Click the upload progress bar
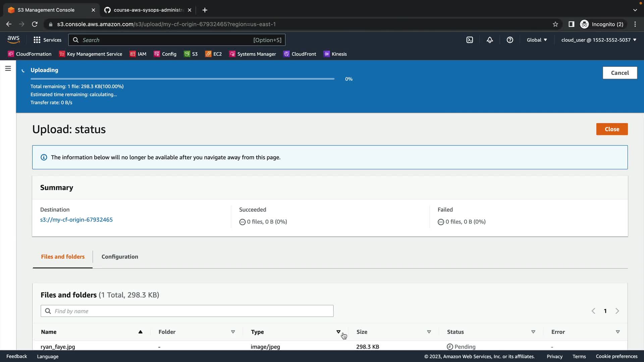The width and height of the screenshot is (644, 362). (182, 79)
